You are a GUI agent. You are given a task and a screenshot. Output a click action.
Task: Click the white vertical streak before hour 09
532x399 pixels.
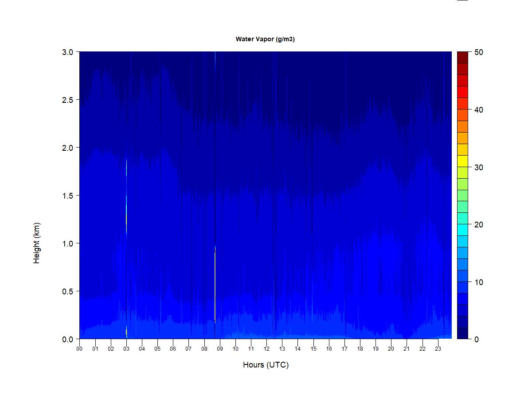(x=215, y=284)
